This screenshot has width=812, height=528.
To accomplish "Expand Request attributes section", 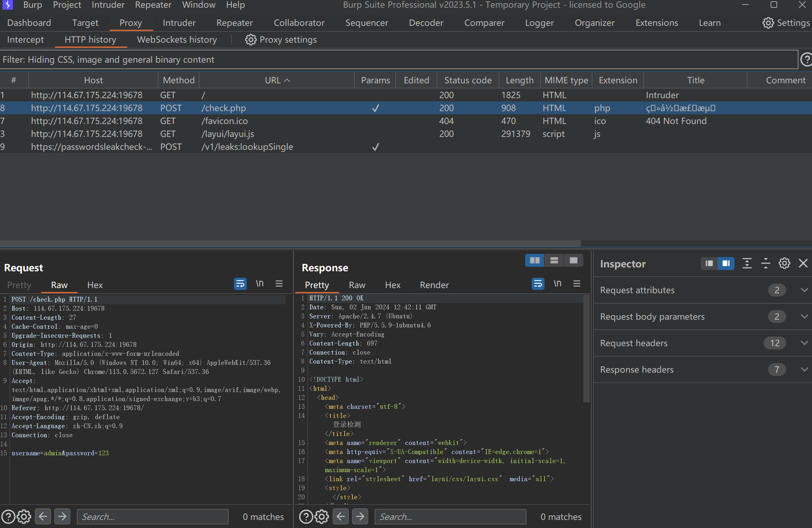I will coord(804,290).
